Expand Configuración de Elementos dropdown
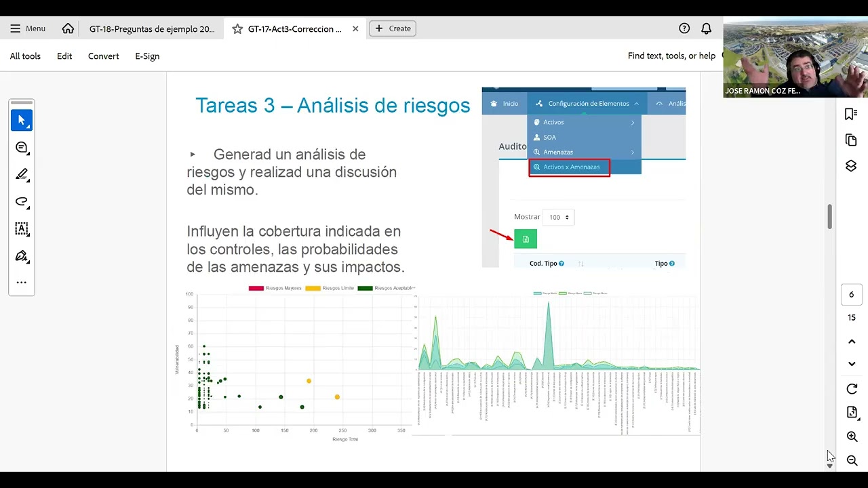This screenshot has height=488, width=868. pos(587,104)
